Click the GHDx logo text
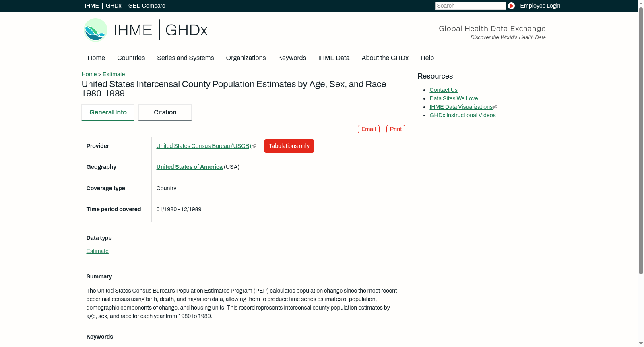Image resolution: width=644 pixels, height=347 pixels. coord(186,30)
